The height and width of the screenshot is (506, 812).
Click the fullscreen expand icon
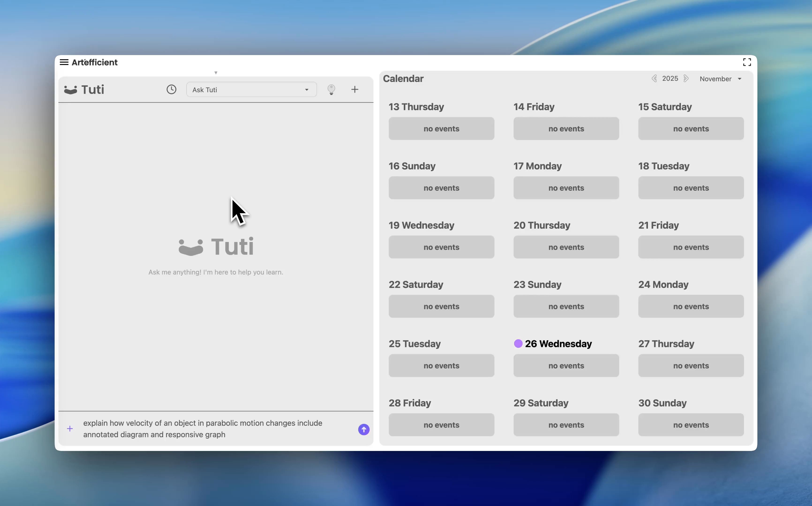[747, 62]
